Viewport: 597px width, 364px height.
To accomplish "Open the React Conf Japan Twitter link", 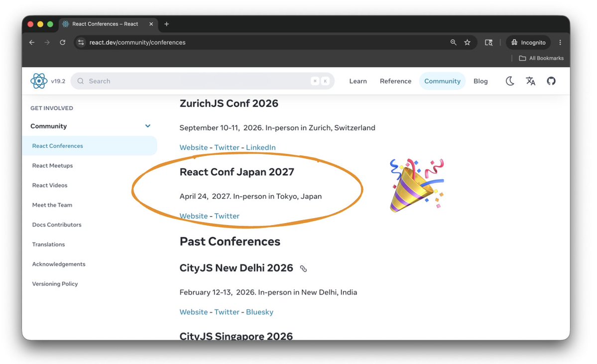I will tap(227, 216).
